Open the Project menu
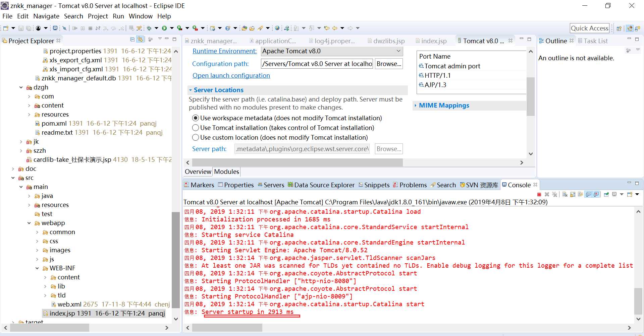Image resolution: width=644 pixels, height=336 pixels. pos(98,16)
